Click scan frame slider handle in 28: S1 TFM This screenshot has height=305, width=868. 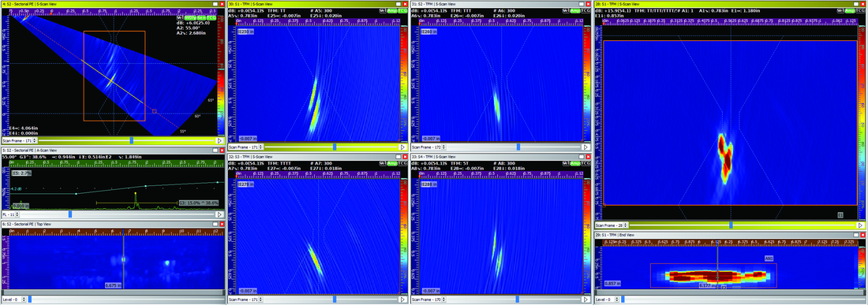731,225
